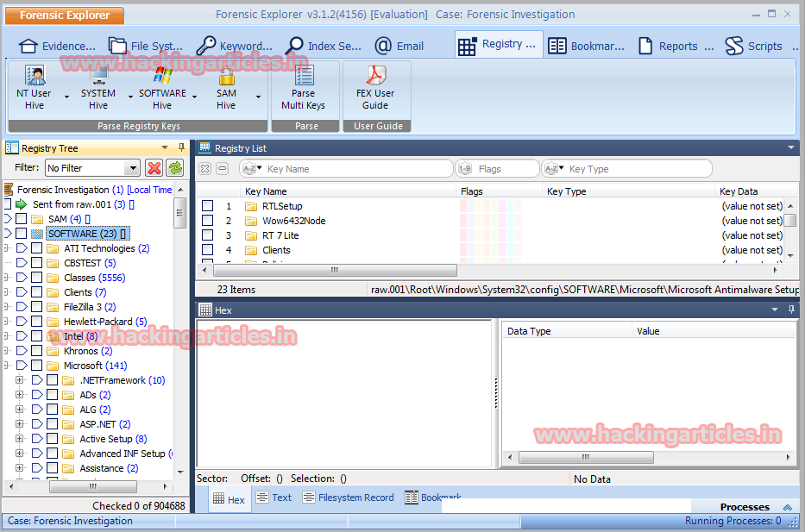Screen dimensions: 805x532
Task: Go to the Email tab
Action: pyautogui.click(x=399, y=47)
